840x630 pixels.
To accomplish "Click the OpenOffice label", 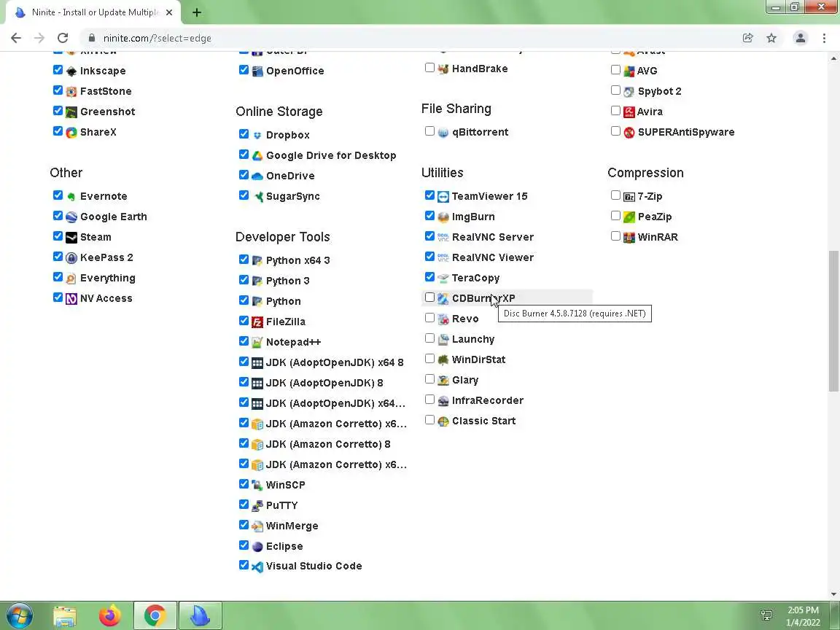I will click(295, 71).
